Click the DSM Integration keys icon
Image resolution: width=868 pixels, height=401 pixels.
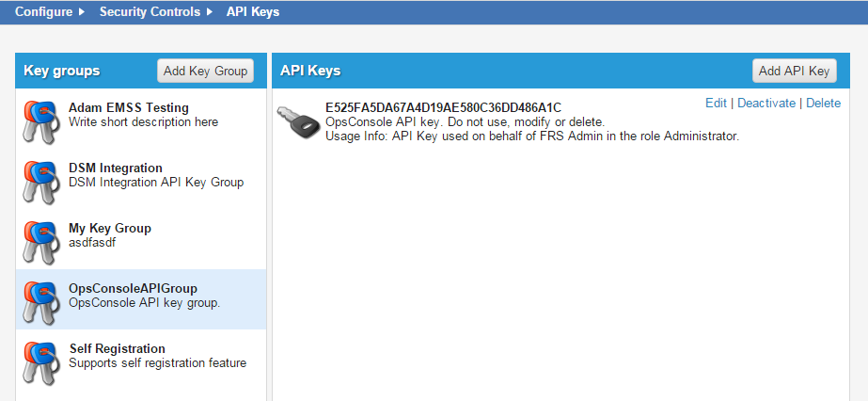pyautogui.click(x=40, y=181)
